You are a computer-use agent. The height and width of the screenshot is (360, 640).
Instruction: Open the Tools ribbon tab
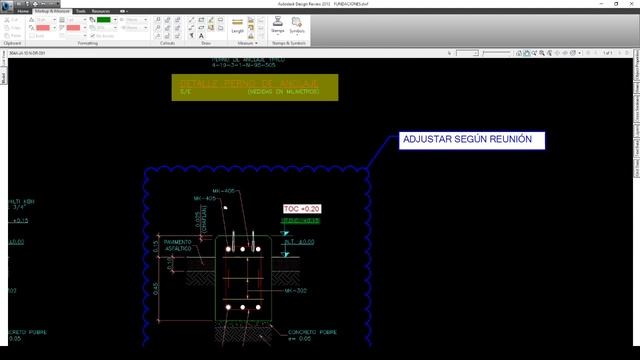[x=81, y=11]
